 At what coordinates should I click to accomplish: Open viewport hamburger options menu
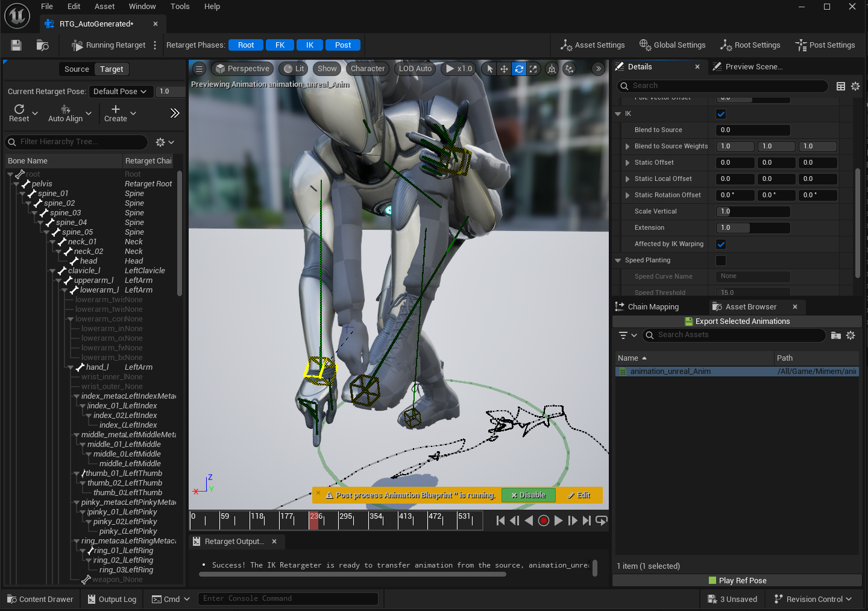pyautogui.click(x=199, y=69)
